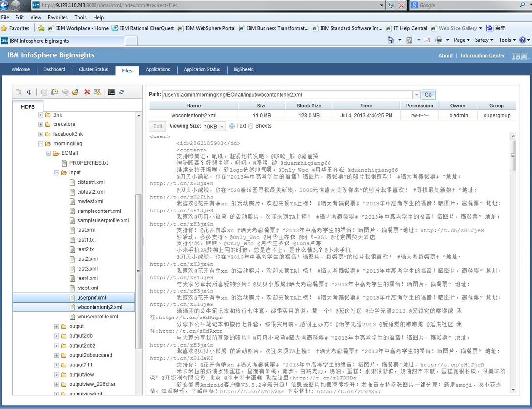Open the About link
Image resolution: width=532 pixels, height=409 pixels.
(x=445, y=56)
